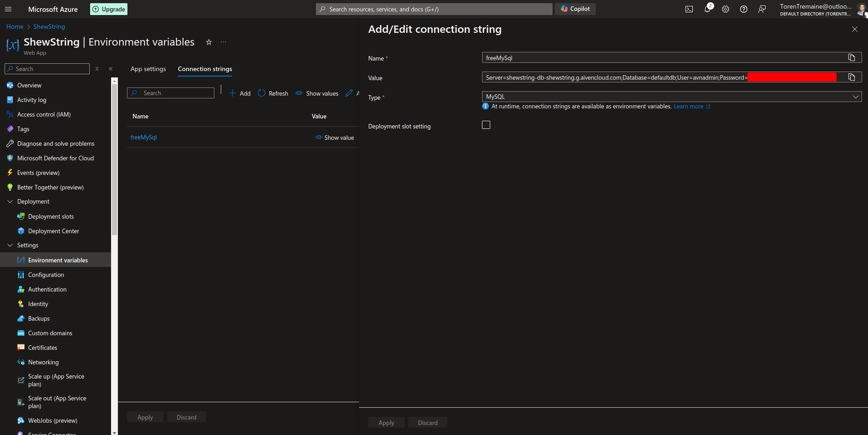Screen dimensions: 868x435
Task: Click the Copilot button
Action: pos(575,9)
